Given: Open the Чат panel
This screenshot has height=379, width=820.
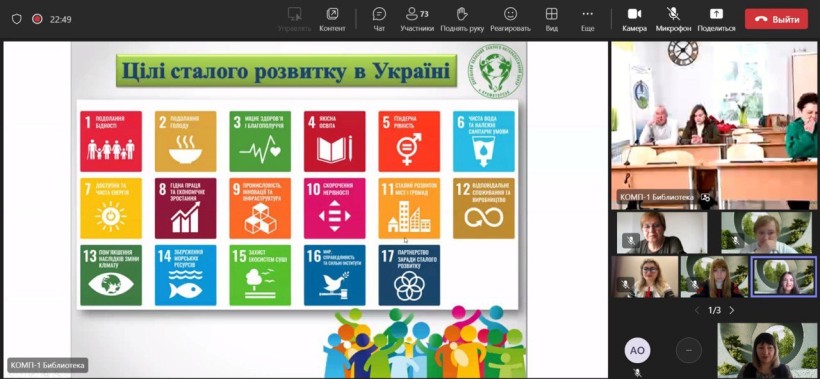Looking at the screenshot, I should click(379, 19).
